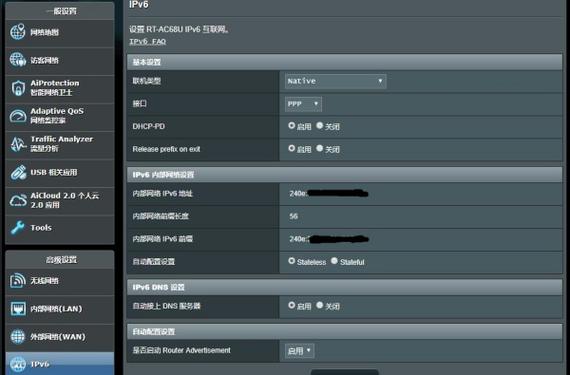The width and height of the screenshot is (570, 375).
Task: Open AiProtection shield icon
Action: tap(17, 88)
